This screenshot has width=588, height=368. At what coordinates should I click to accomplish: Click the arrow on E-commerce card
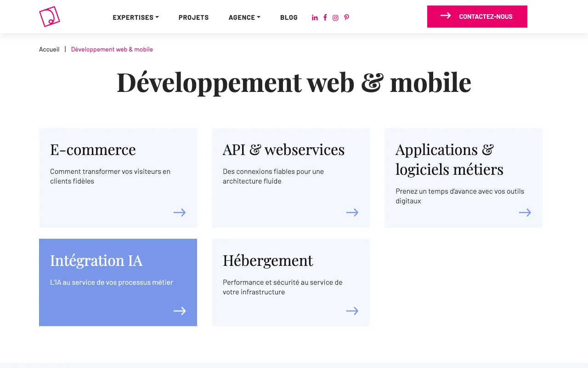point(180,213)
